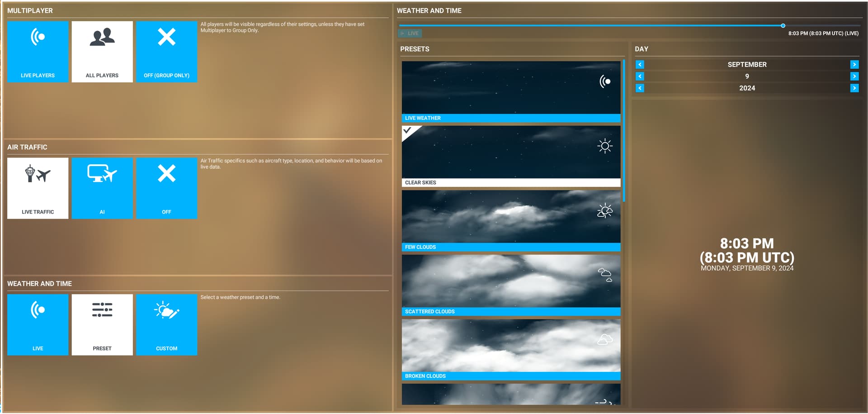The width and height of the screenshot is (868, 414).
Task: Click the 8:03 PM (LIVE) slider label
Action: pyautogui.click(x=823, y=33)
